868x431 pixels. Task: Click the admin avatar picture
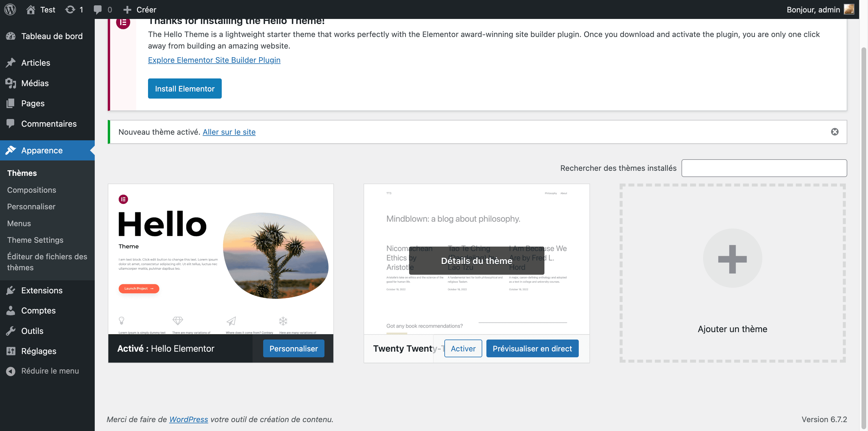tap(848, 9)
